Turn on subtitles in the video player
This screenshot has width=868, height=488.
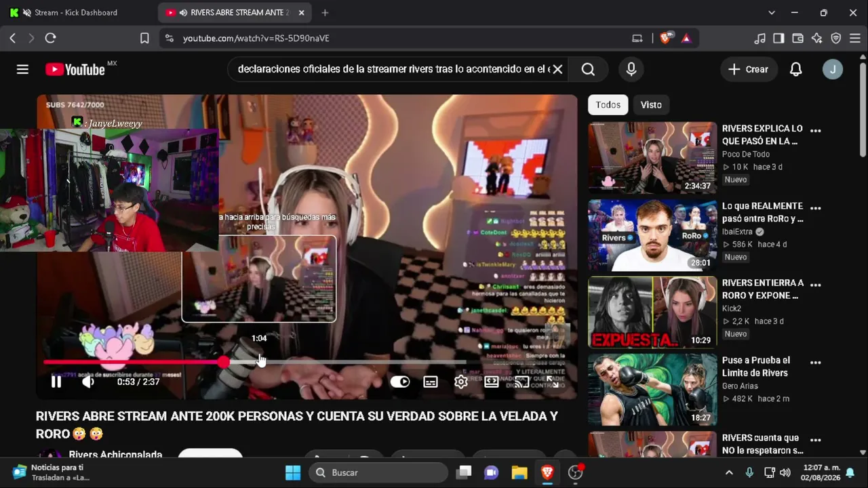[x=431, y=382]
